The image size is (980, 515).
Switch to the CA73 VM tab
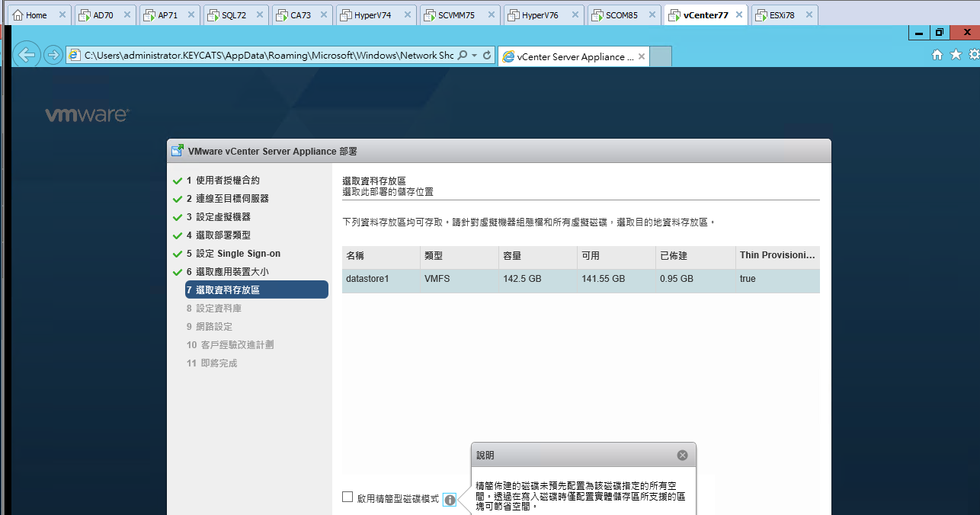coord(300,14)
